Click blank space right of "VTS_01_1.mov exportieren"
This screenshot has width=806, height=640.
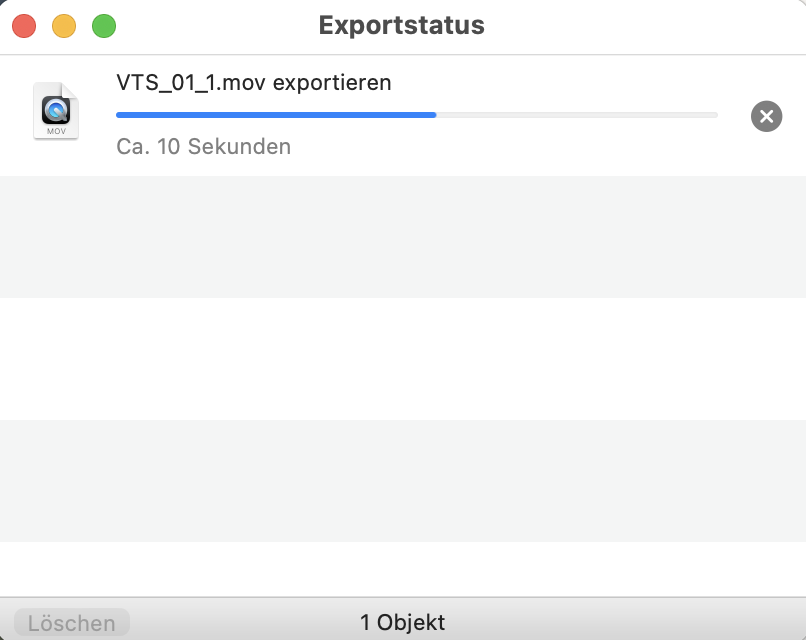560,82
